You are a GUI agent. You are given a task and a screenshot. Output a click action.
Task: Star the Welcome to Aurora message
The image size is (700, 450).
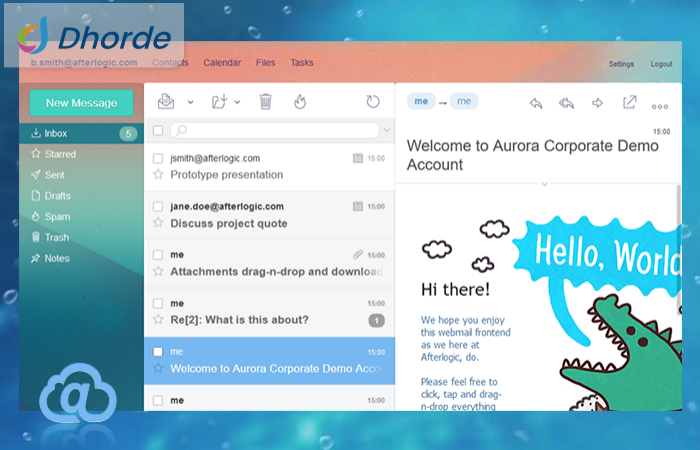pyautogui.click(x=158, y=368)
